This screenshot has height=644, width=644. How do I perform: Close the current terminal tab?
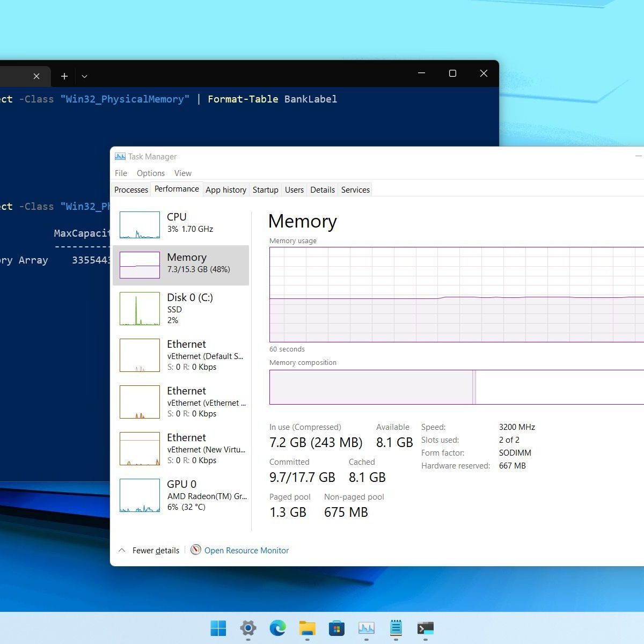36,76
